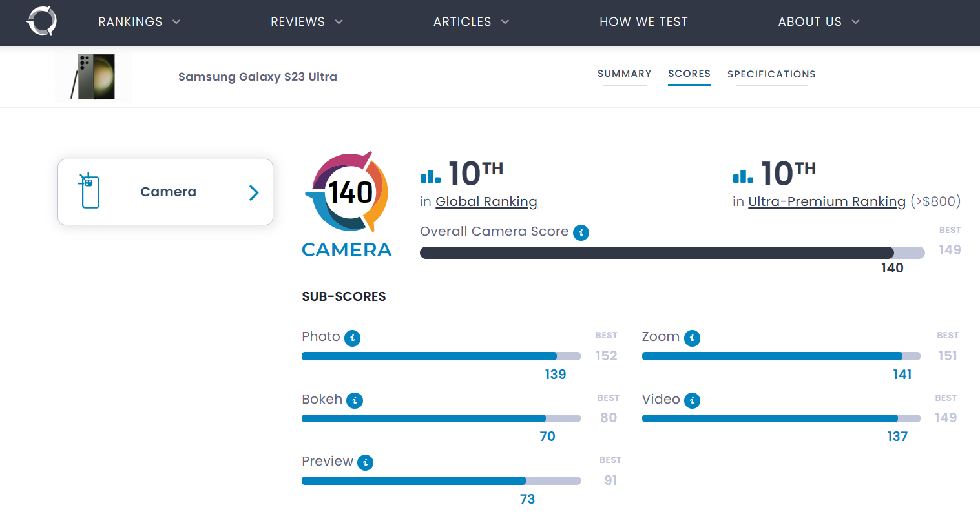Click the Video score value 137
This screenshot has height=514, width=980.
point(897,437)
